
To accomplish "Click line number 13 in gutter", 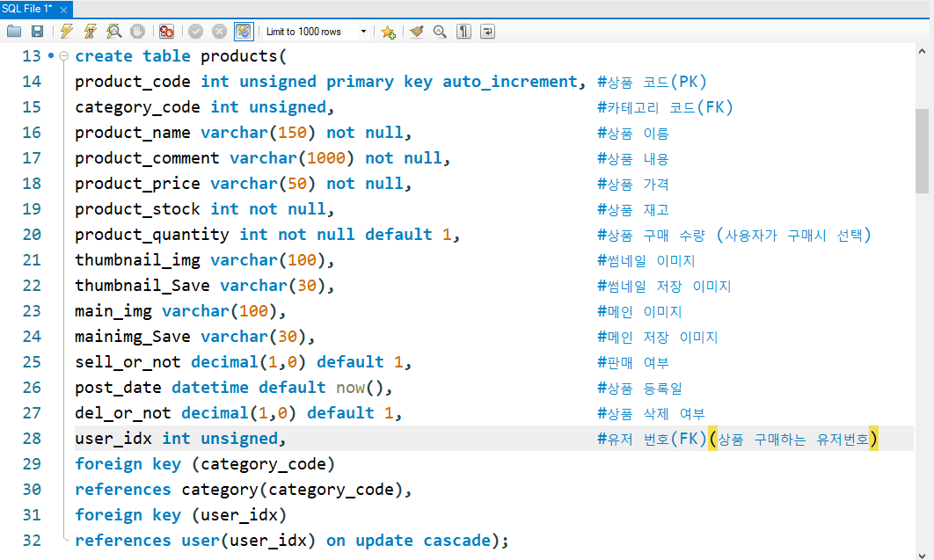I will coord(32,56).
